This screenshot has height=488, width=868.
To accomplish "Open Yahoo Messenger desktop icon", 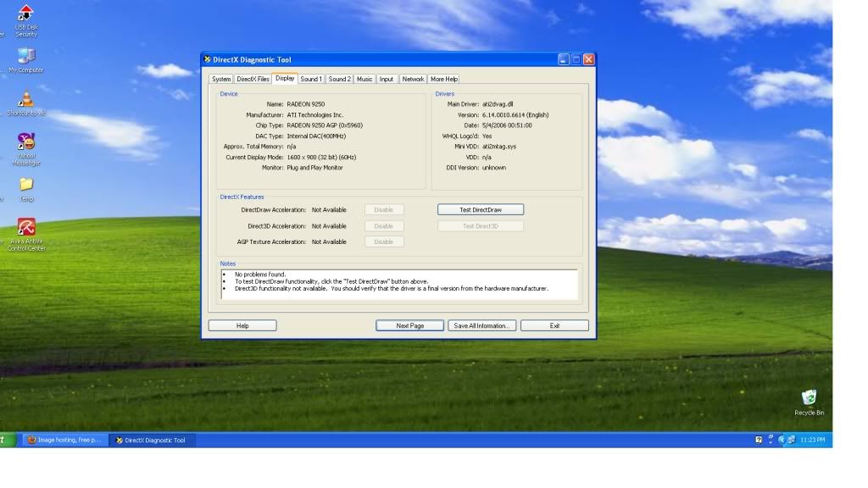I will [26, 142].
